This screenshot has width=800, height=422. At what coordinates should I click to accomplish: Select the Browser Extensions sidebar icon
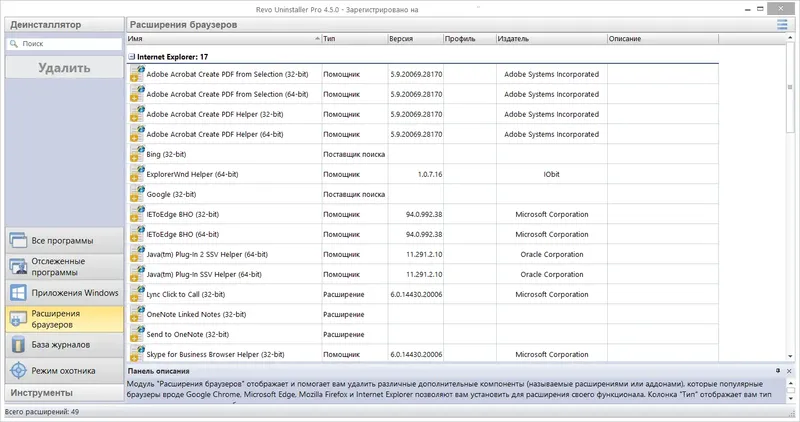(x=18, y=319)
